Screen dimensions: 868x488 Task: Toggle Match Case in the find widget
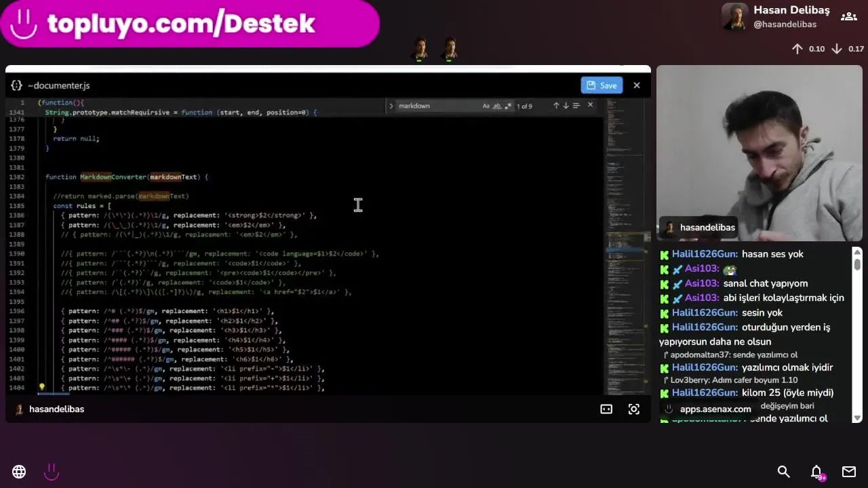[x=486, y=106]
